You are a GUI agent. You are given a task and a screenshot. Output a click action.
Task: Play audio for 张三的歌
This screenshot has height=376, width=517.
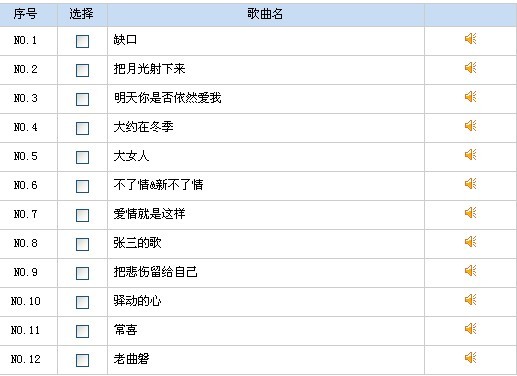tap(470, 242)
